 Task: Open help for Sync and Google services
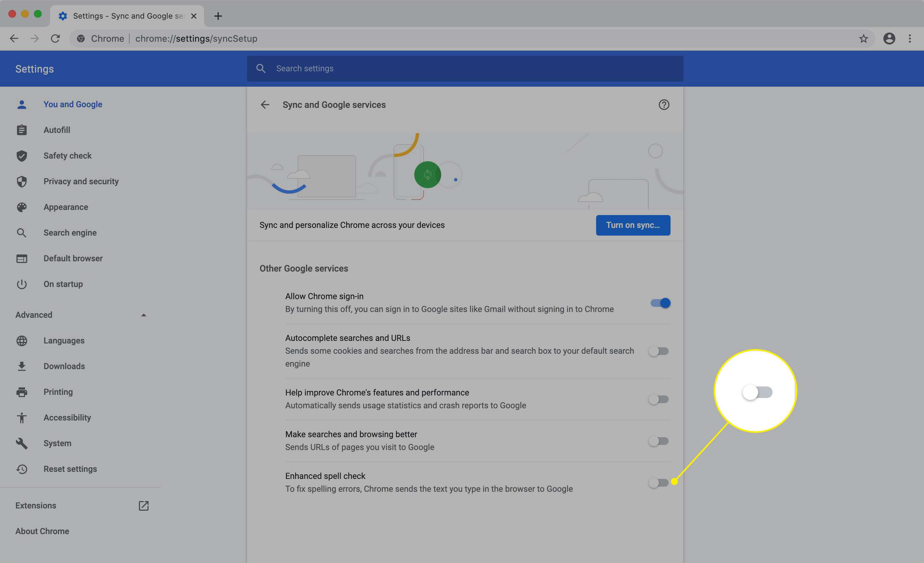pos(664,105)
